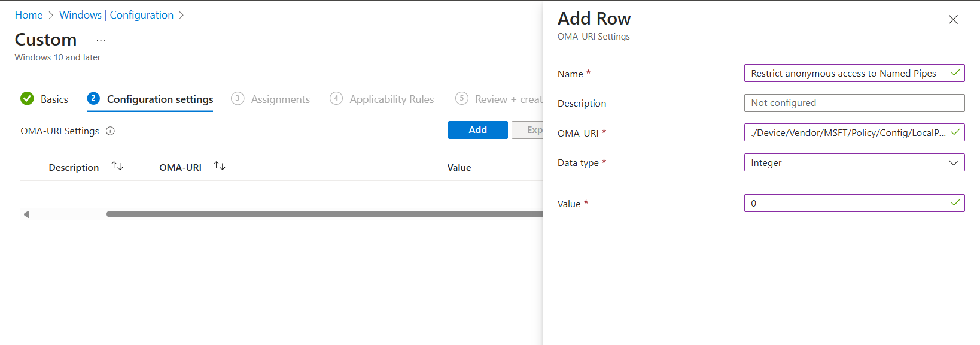Open the Configuration settings tab
Viewport: 980px width, 345px height.
pyautogui.click(x=160, y=99)
